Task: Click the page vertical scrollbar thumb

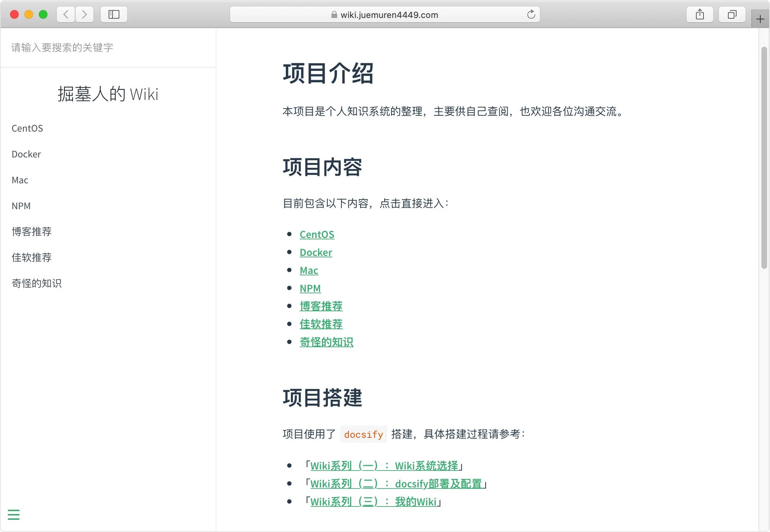Action: (764, 157)
